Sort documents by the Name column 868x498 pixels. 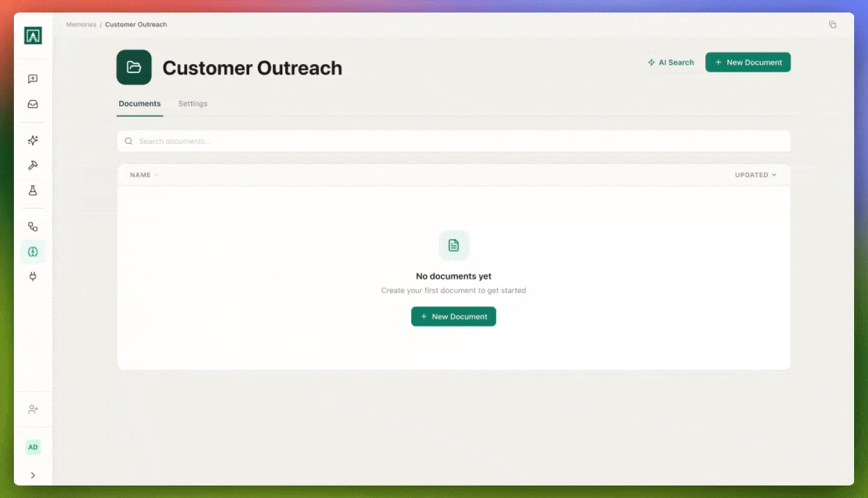tap(140, 175)
